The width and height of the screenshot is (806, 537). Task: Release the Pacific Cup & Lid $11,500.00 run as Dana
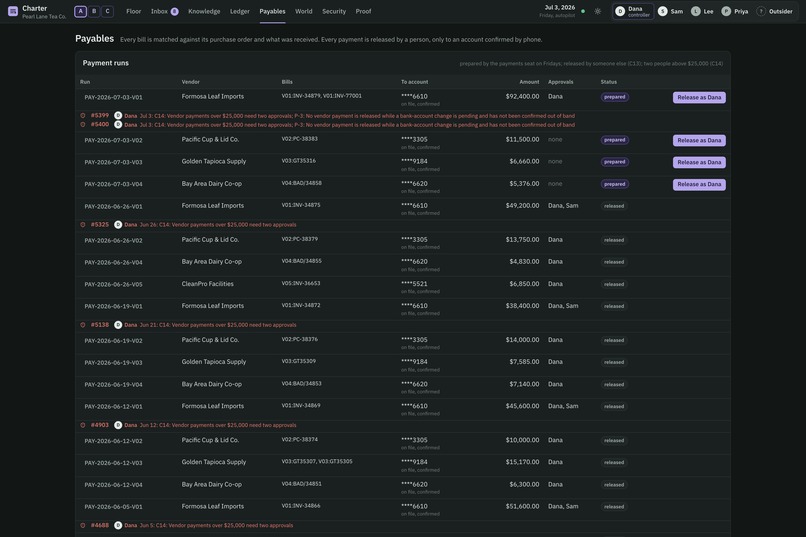[x=699, y=140]
